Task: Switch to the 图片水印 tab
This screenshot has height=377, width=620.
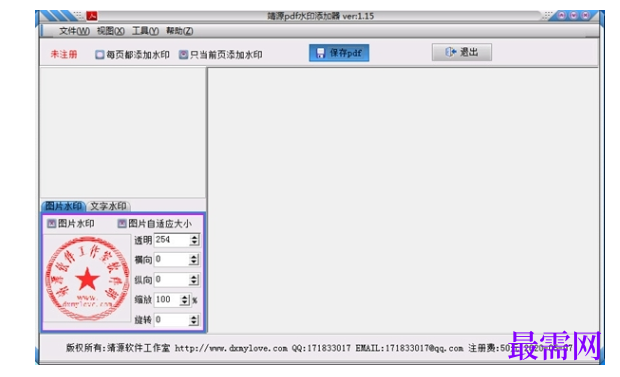Action: tap(63, 206)
